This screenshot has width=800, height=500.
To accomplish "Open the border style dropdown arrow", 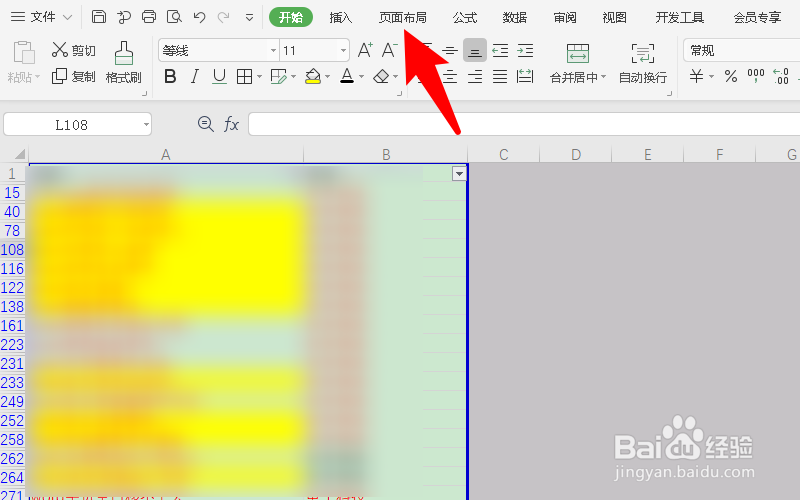I will pos(259,77).
